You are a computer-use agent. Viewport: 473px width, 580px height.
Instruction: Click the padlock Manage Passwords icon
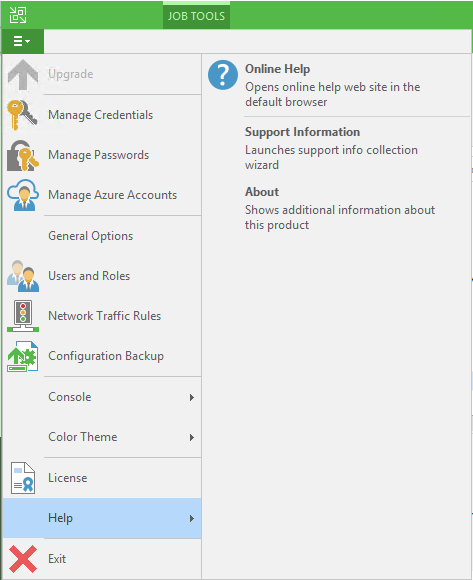tap(22, 155)
